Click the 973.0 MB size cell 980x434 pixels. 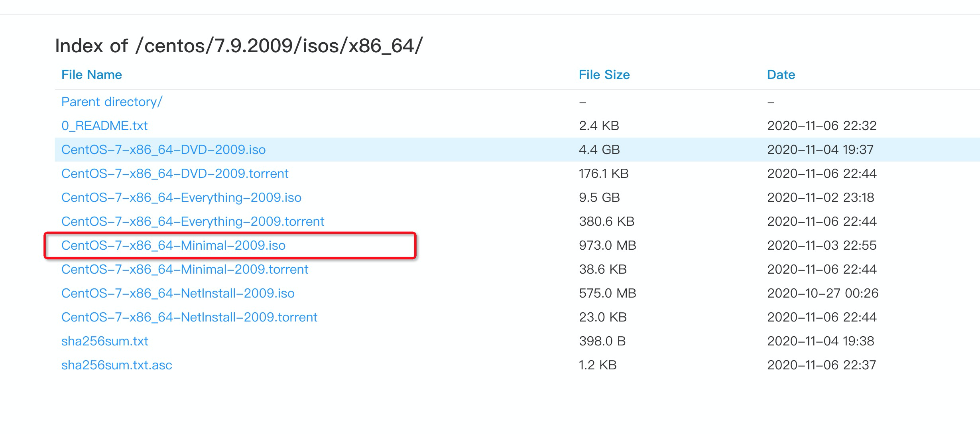607,245
